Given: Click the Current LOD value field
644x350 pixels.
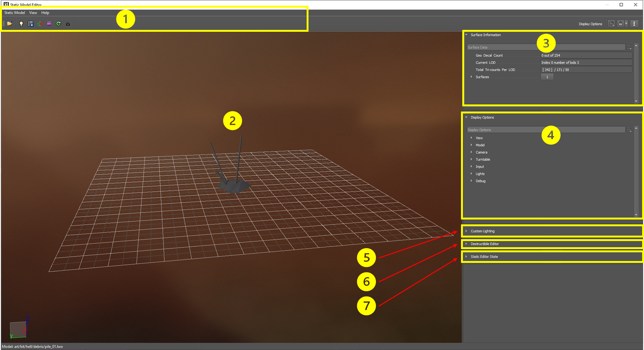Looking at the screenshot, I should (586, 62).
